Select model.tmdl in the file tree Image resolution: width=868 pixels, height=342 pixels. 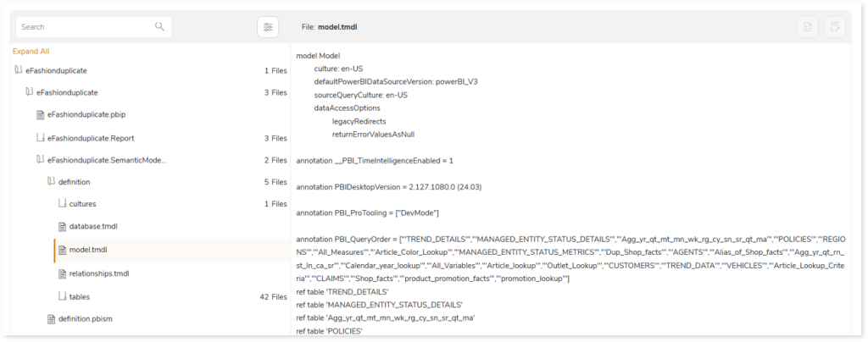[87, 250]
